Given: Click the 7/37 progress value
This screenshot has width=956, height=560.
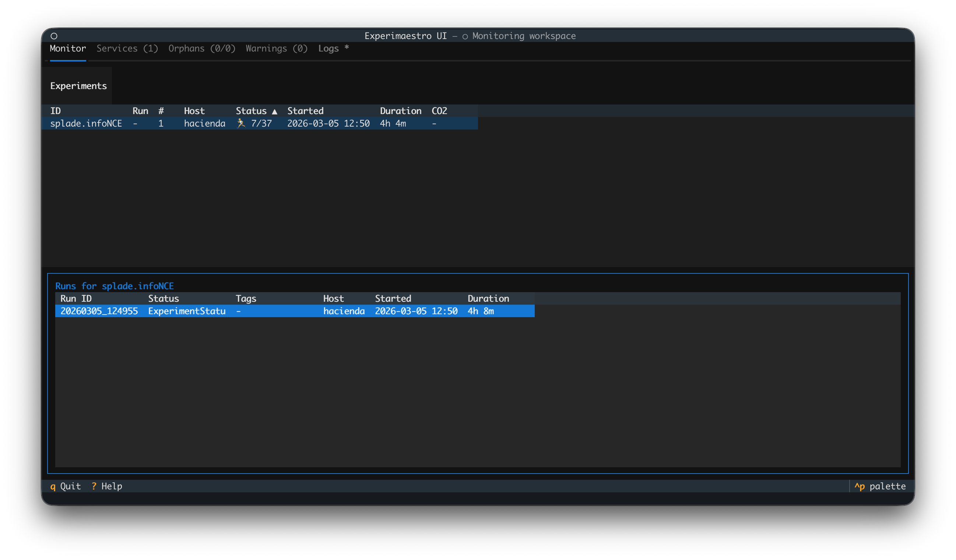Looking at the screenshot, I should 261,124.
